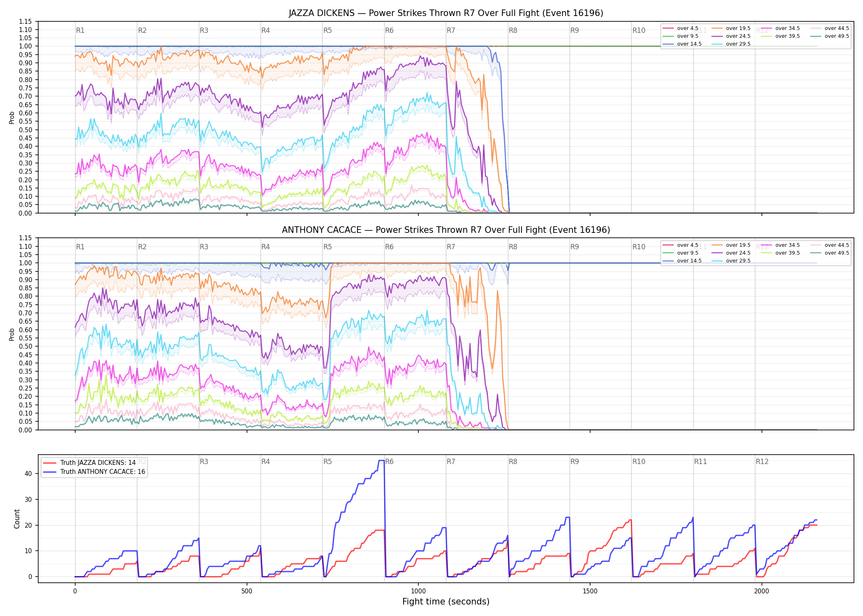Click 'over 49.5' legend entry in top chart
The width and height of the screenshot is (863, 616).
[829, 36]
